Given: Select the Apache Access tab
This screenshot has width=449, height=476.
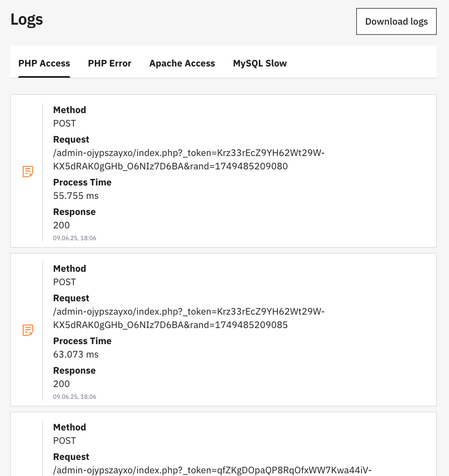Looking at the screenshot, I should (182, 63).
